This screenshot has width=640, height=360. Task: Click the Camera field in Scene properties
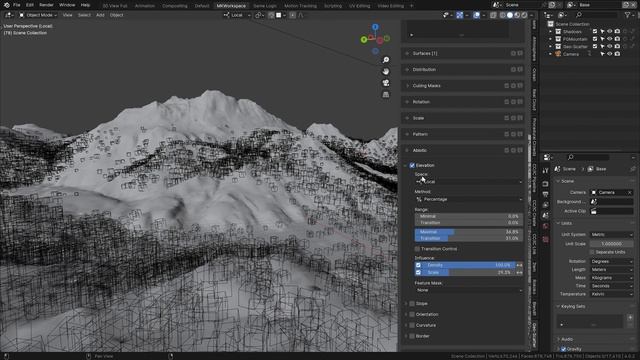pyautogui.click(x=612, y=192)
